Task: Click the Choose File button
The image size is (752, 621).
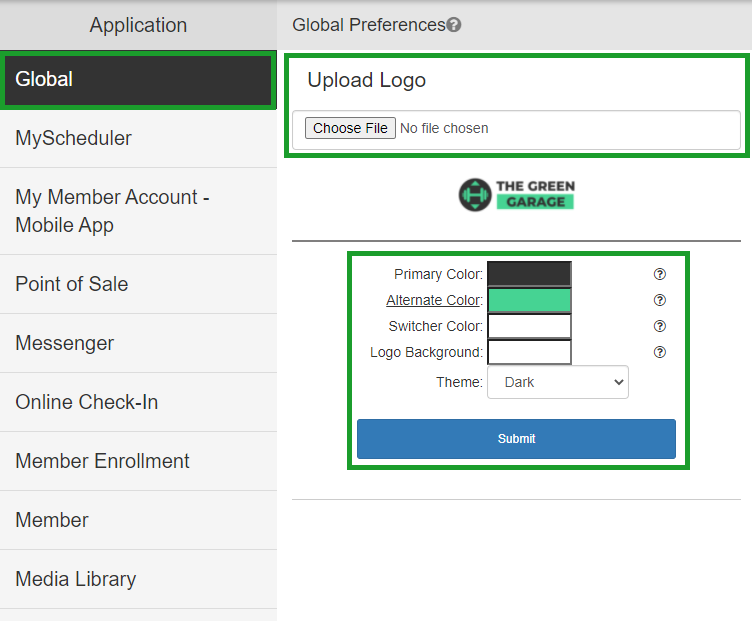Action: click(x=350, y=128)
